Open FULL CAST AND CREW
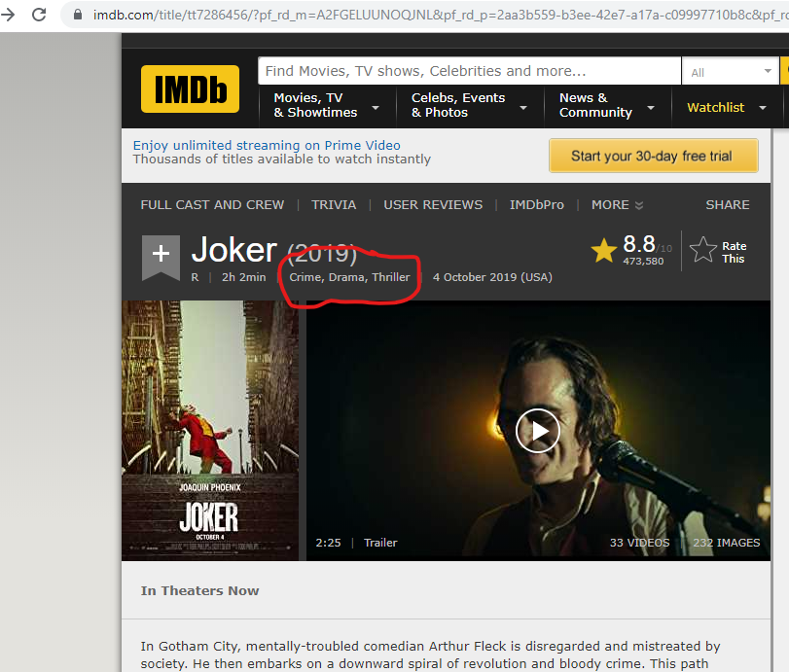The height and width of the screenshot is (672, 789). click(212, 205)
